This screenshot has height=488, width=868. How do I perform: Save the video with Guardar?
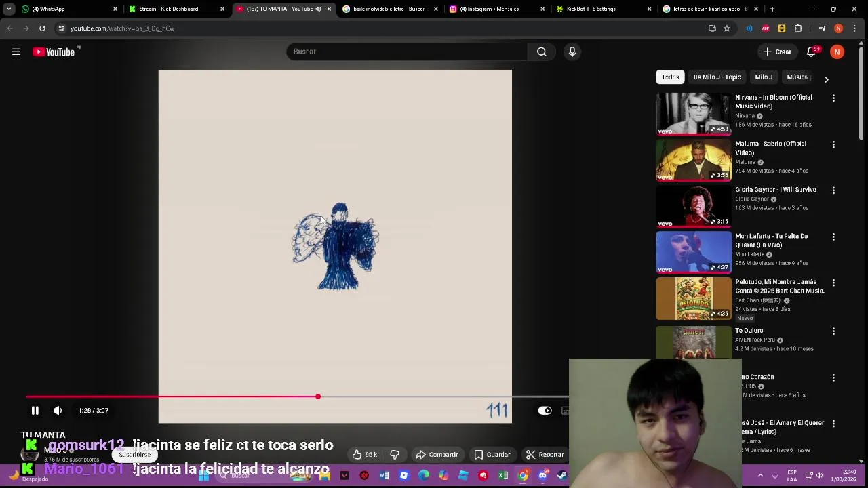pos(492,455)
